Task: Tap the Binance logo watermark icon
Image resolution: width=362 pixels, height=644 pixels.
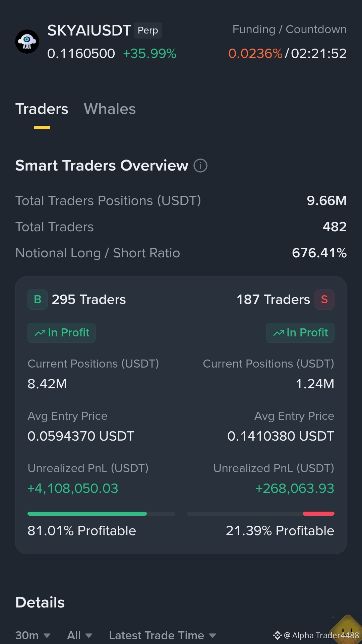Action: 277,635
